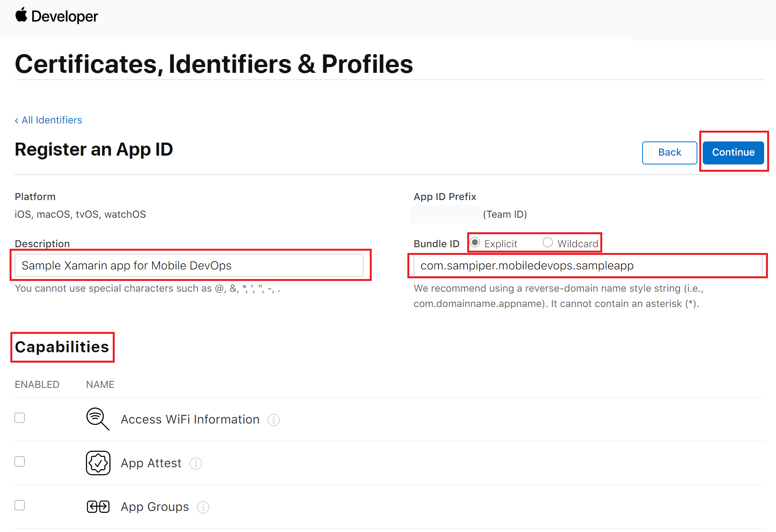Image resolution: width=776 pixels, height=532 pixels.
Task: Enable the App Attest checkbox
Action: pos(20,461)
